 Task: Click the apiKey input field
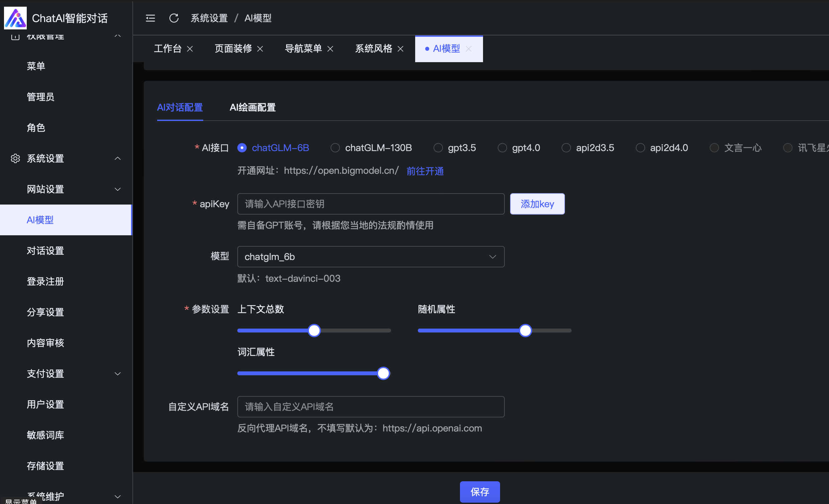click(x=370, y=204)
